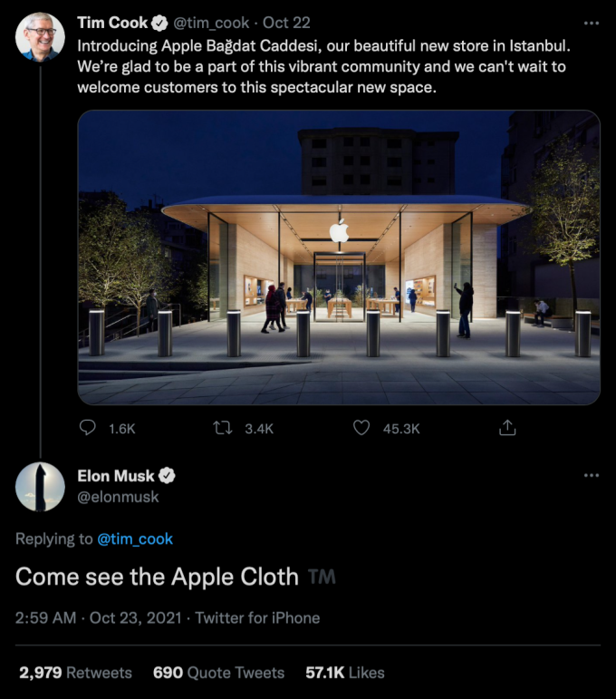View the 57.1K Likes list
Screen dimensions: 616x699
coord(343,673)
